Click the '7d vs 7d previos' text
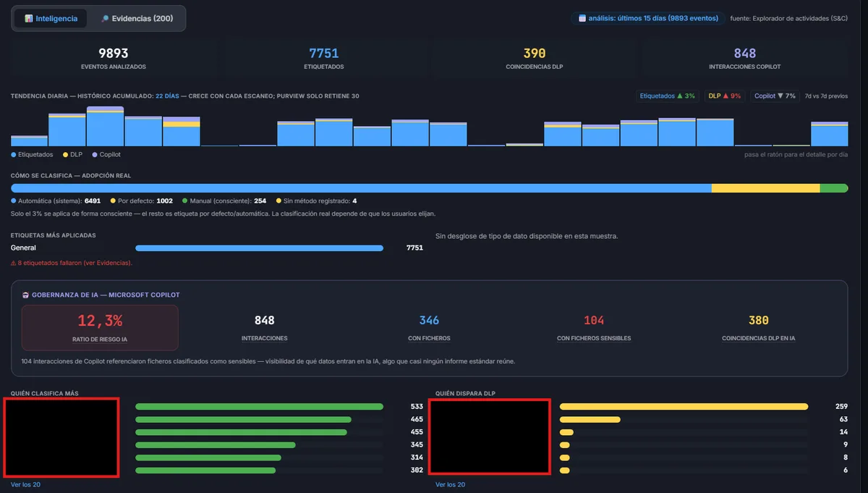Viewport: 868px width, 493px height. pos(826,96)
